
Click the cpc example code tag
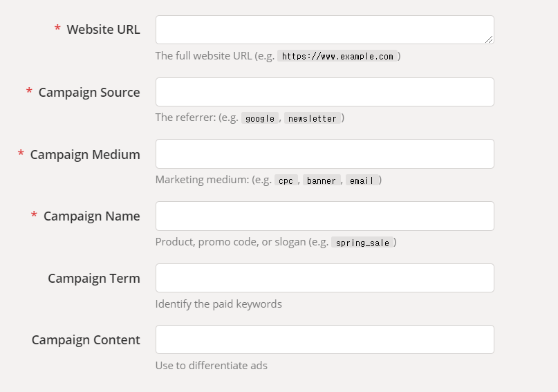pyautogui.click(x=286, y=180)
